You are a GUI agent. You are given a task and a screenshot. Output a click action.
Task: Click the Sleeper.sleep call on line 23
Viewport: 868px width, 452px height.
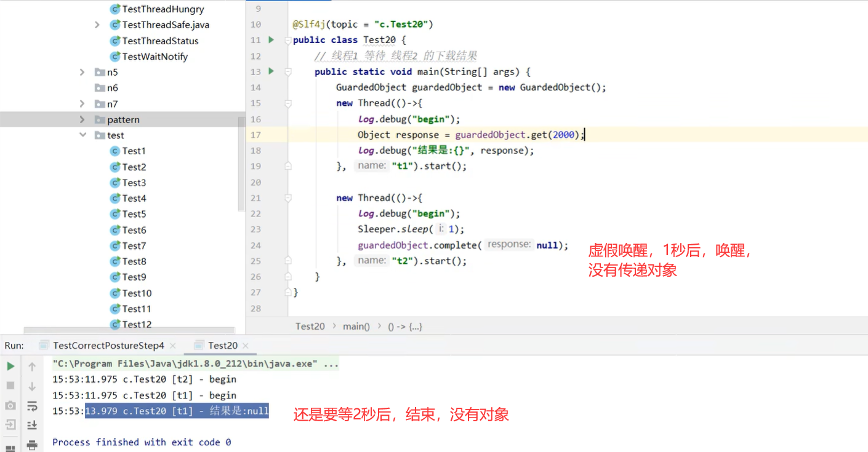(411, 229)
